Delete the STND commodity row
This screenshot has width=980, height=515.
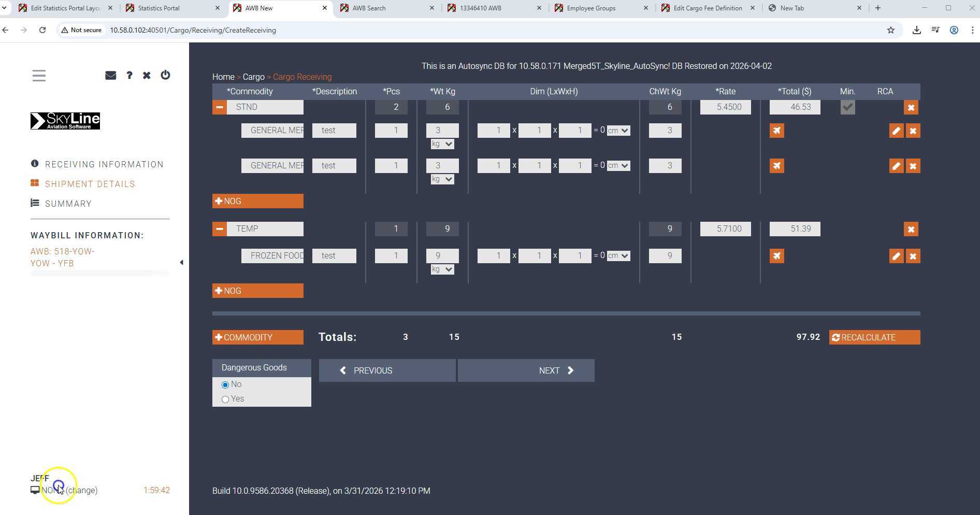coord(911,107)
